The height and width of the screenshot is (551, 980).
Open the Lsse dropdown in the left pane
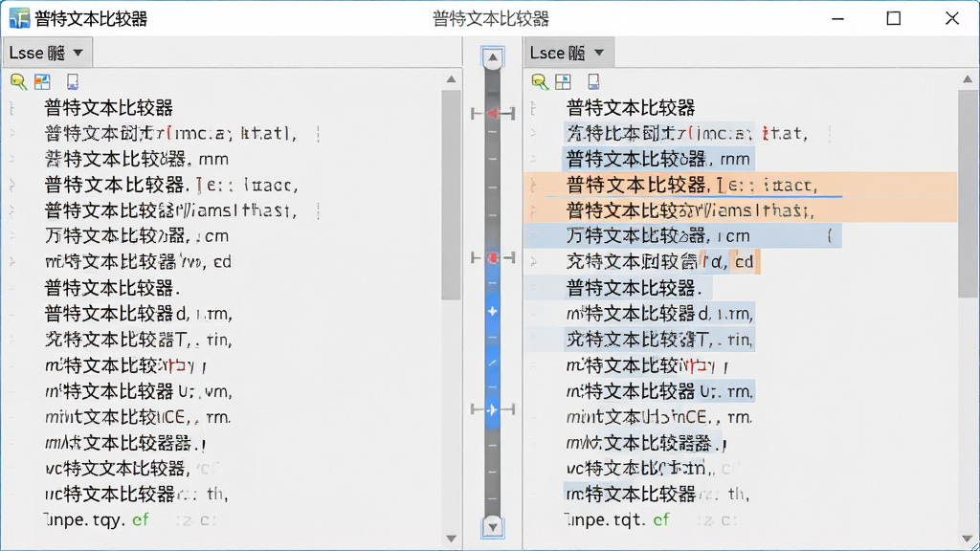pyautogui.click(x=48, y=53)
